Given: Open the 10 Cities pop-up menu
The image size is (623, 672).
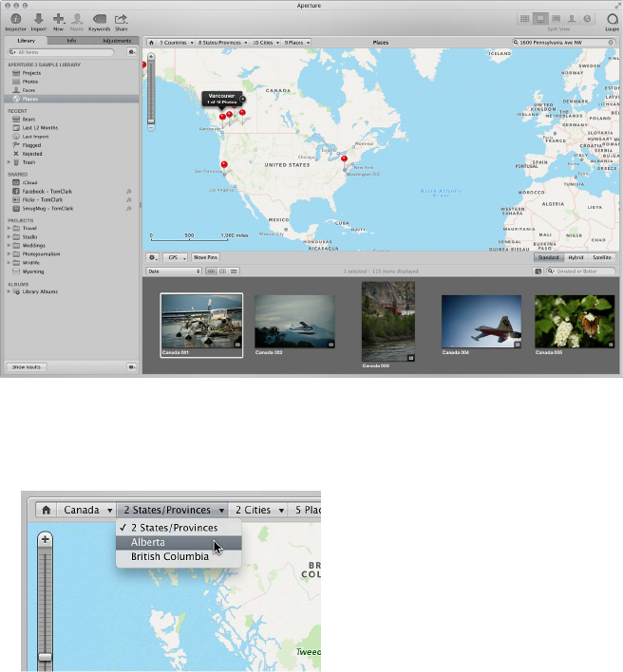Looking at the screenshot, I should [265, 43].
